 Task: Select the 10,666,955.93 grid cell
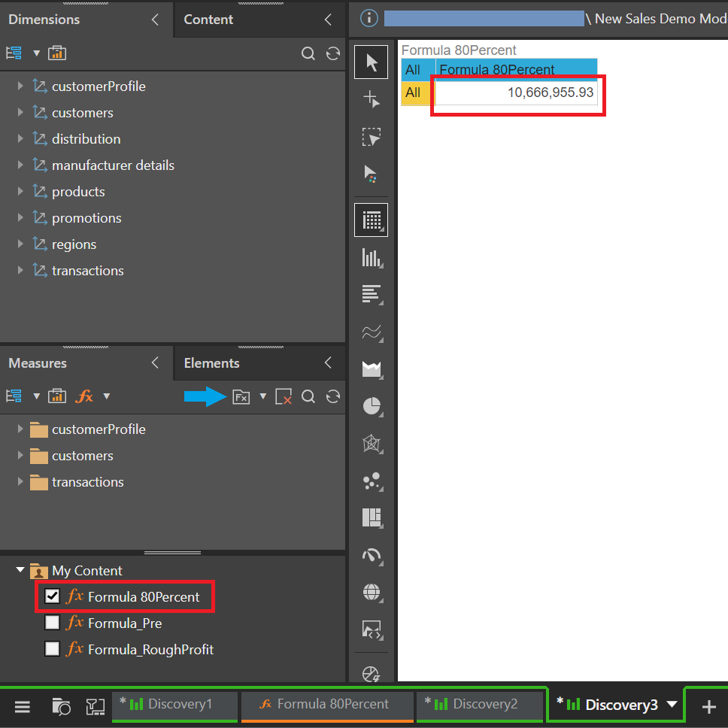click(516, 93)
